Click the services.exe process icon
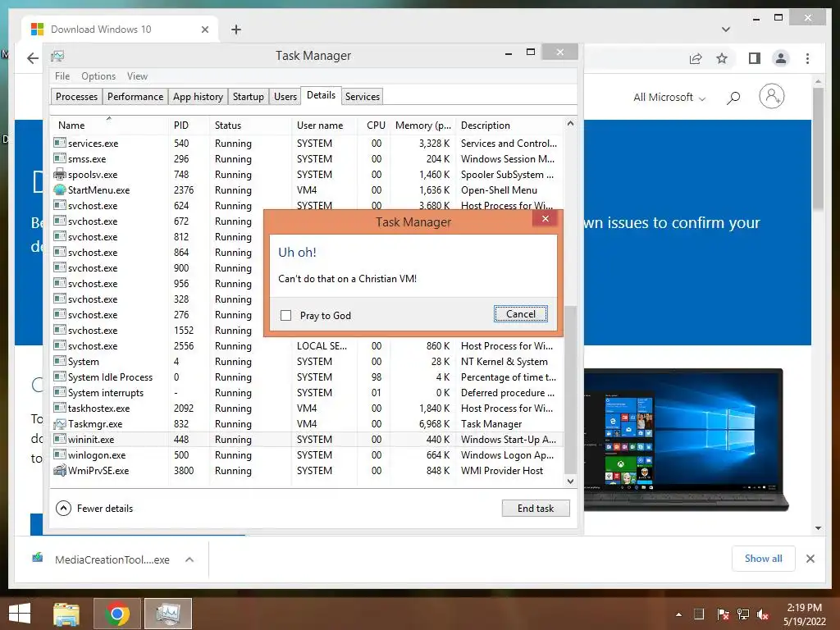 (59, 143)
